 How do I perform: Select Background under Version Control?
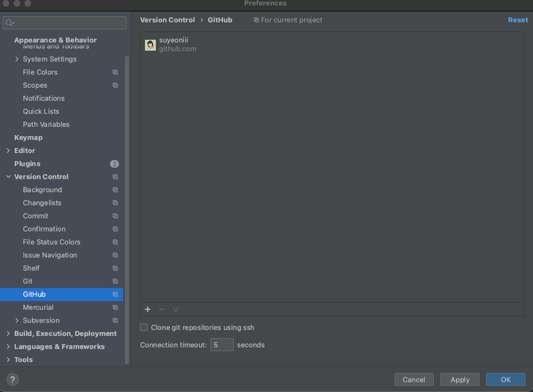coord(42,190)
